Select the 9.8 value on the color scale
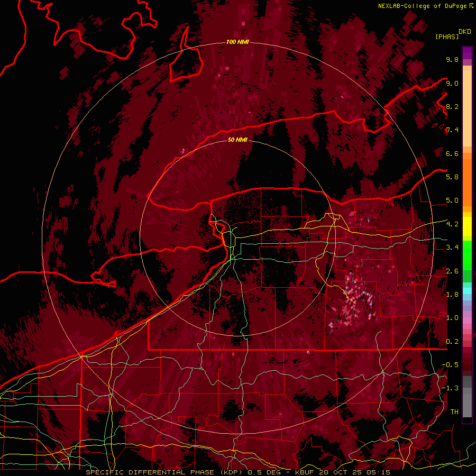The height and width of the screenshot is (476, 476). pyautogui.click(x=452, y=59)
